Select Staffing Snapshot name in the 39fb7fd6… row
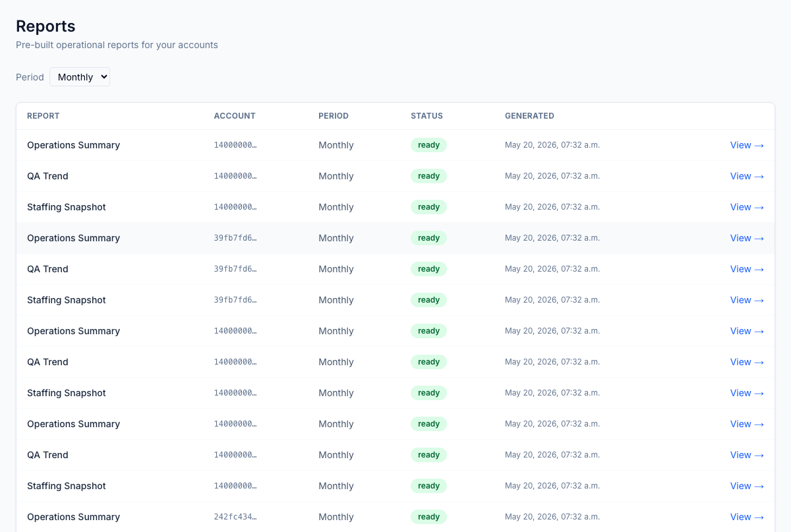791x532 pixels. click(x=67, y=300)
